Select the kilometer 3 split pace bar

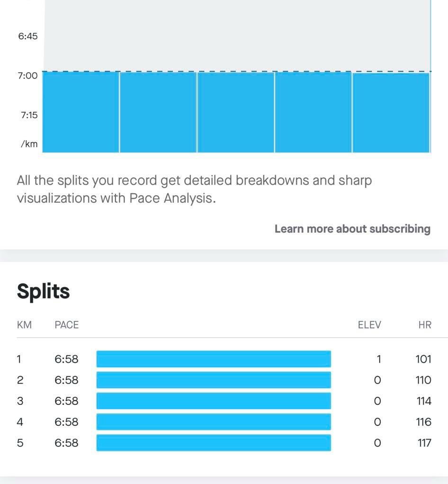click(x=214, y=401)
